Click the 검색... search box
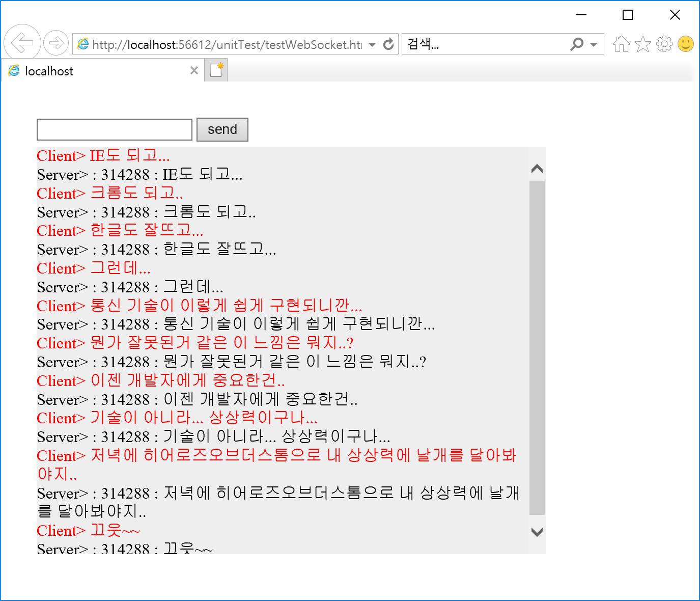Viewport: 700px width, 601px height. point(486,44)
